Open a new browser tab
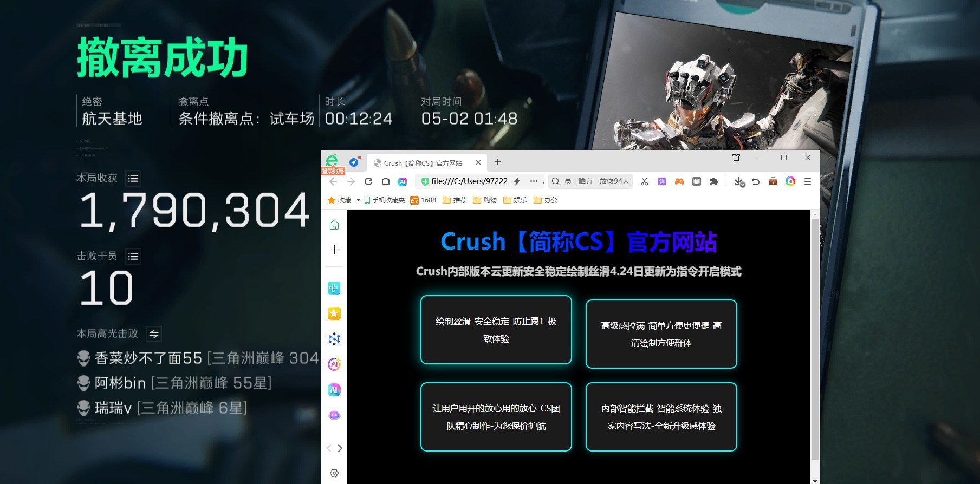This screenshot has width=980, height=484. point(498,162)
